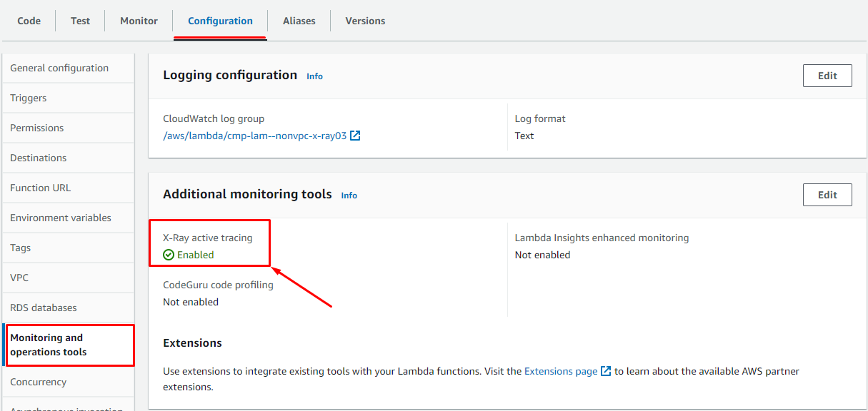Open the Versions tab
868x411 pixels.
[x=365, y=21]
